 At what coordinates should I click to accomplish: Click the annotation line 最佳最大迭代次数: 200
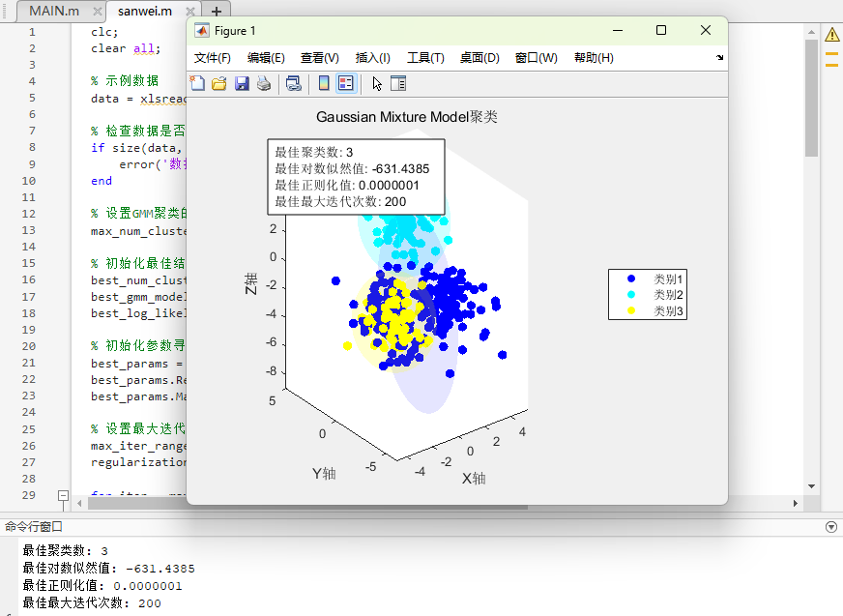pos(340,202)
